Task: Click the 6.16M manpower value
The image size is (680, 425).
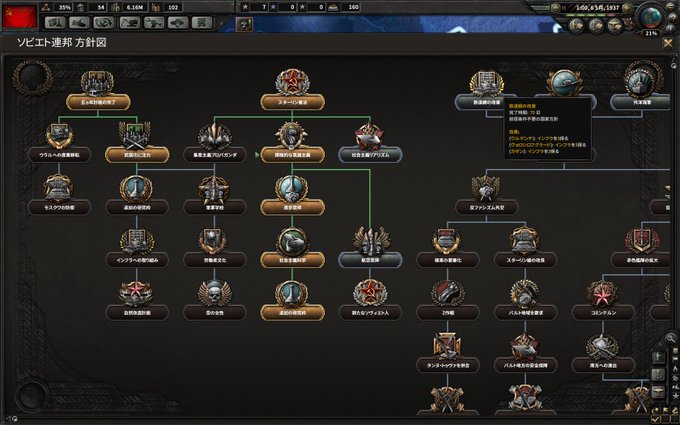Action: [135, 7]
